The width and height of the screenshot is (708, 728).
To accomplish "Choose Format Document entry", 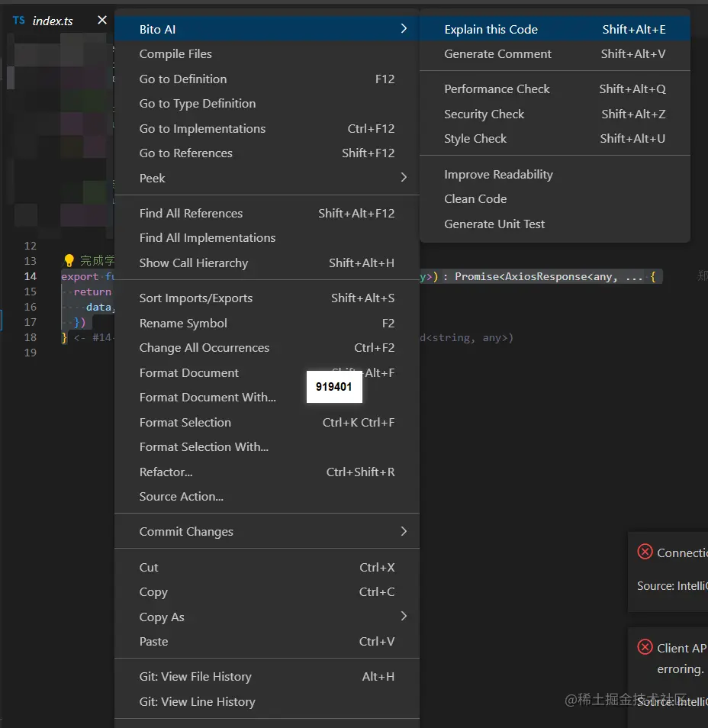I will click(267, 373).
